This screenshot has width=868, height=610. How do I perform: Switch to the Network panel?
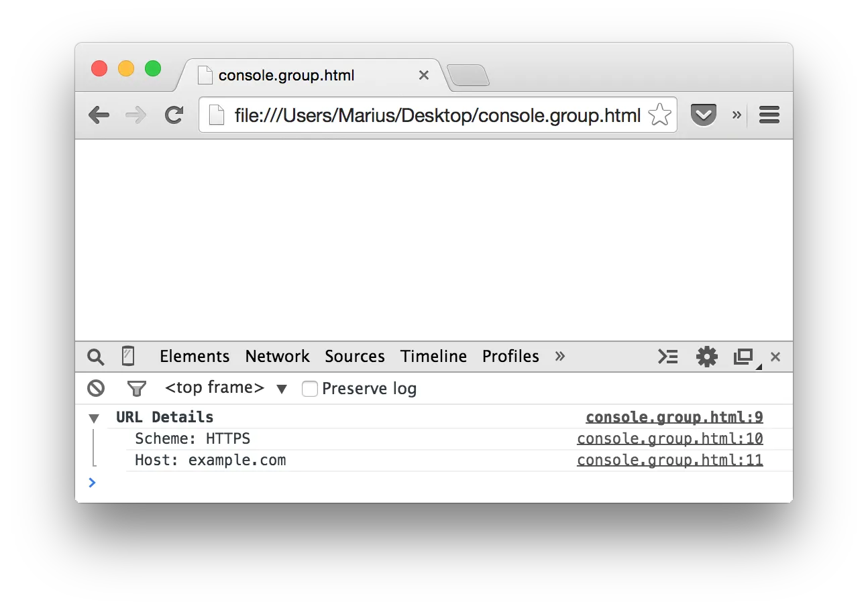click(277, 356)
